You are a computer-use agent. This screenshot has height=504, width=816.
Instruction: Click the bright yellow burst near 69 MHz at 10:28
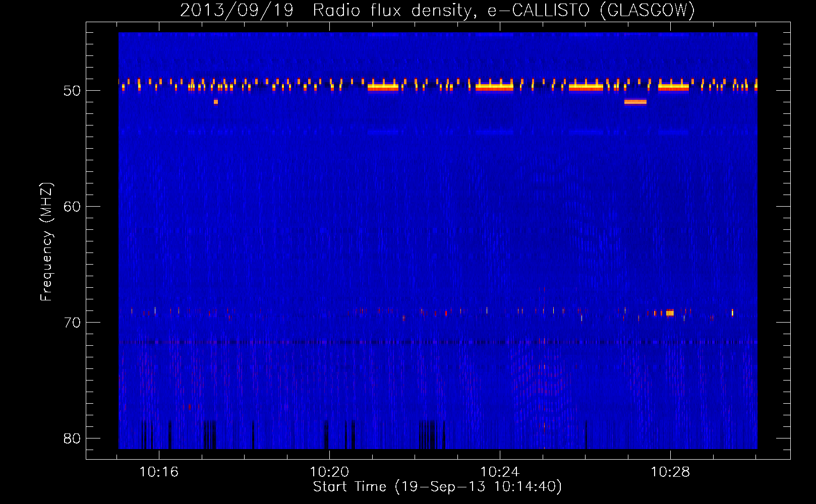(x=670, y=313)
